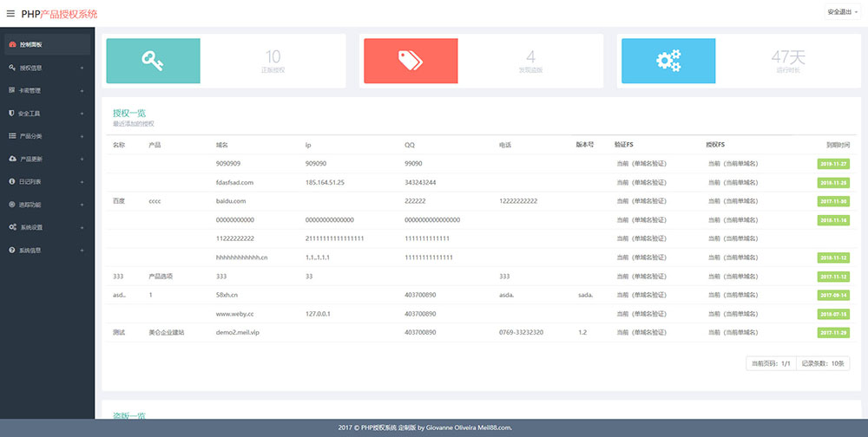Click the 12222222222 phone cell
This screenshot has height=437, width=868.
518,201
